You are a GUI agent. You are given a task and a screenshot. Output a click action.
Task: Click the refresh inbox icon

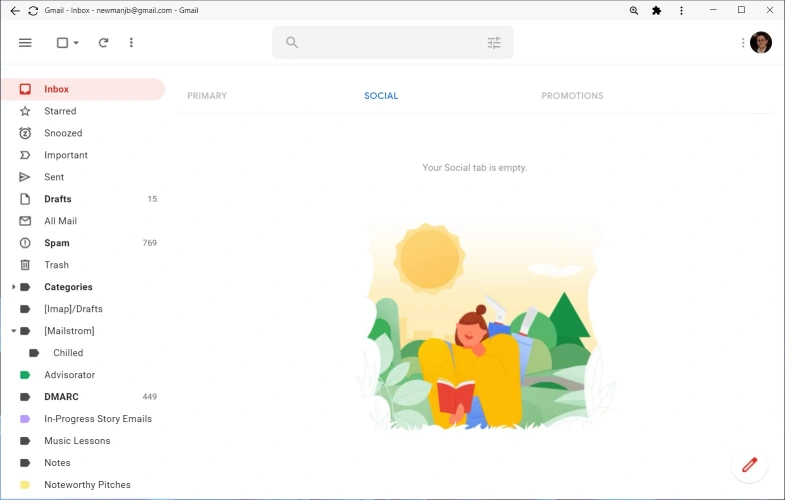pos(103,43)
